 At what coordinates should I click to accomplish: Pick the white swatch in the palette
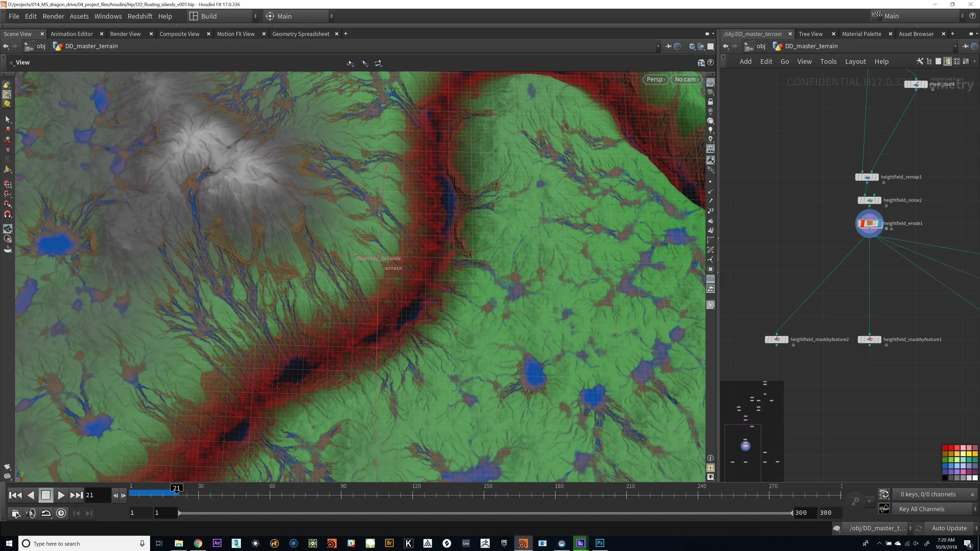pos(975,478)
